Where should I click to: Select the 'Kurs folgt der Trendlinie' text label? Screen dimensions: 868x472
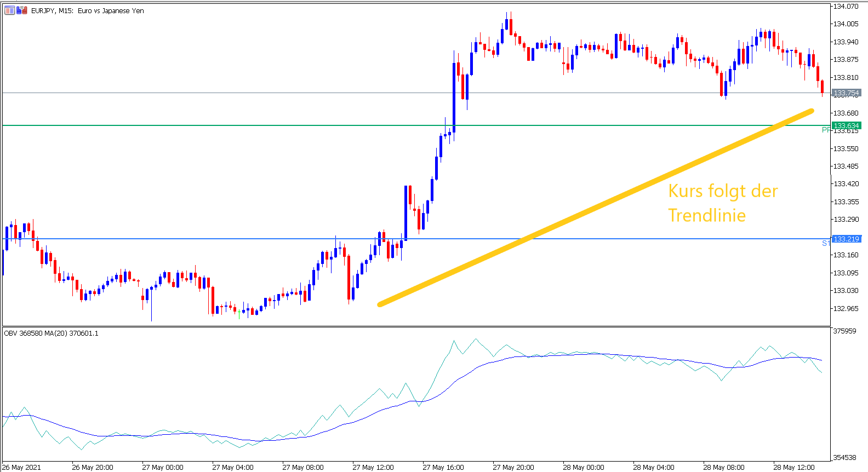(x=723, y=203)
